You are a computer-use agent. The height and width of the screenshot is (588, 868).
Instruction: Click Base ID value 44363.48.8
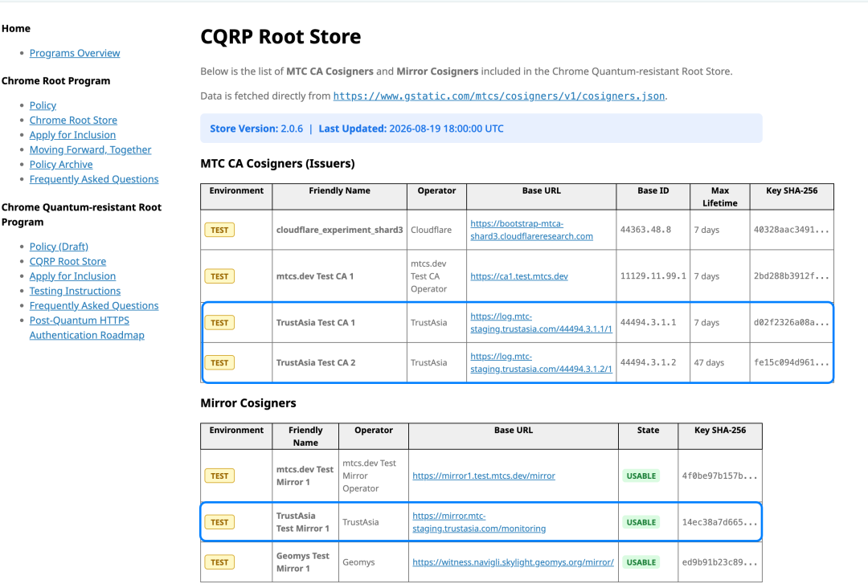[x=645, y=230]
